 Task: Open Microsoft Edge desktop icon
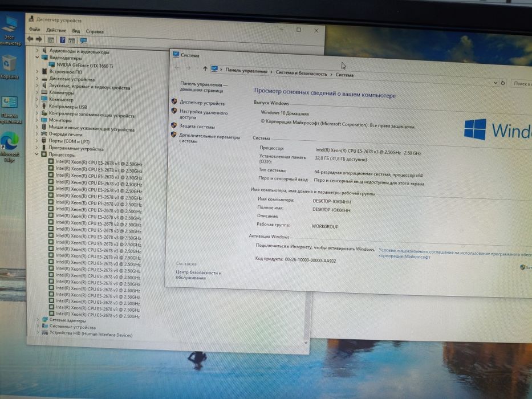tap(10, 146)
